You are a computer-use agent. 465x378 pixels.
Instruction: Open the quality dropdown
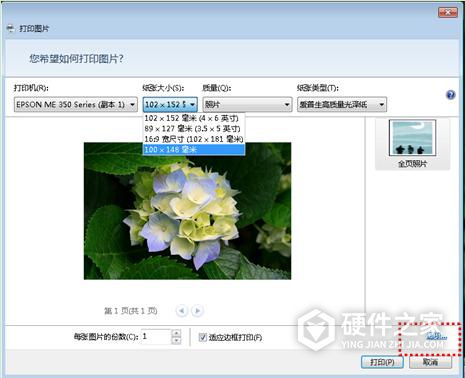coord(247,105)
